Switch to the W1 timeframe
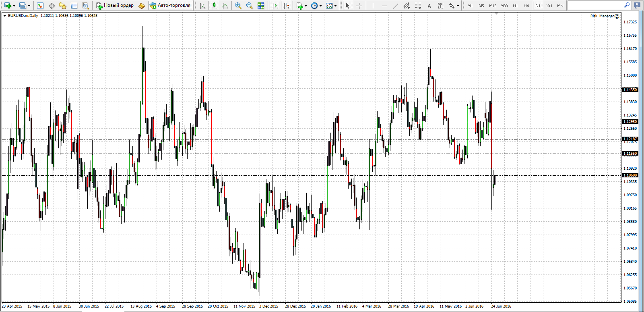Image resolution: width=644 pixels, height=312 pixels. click(549, 6)
